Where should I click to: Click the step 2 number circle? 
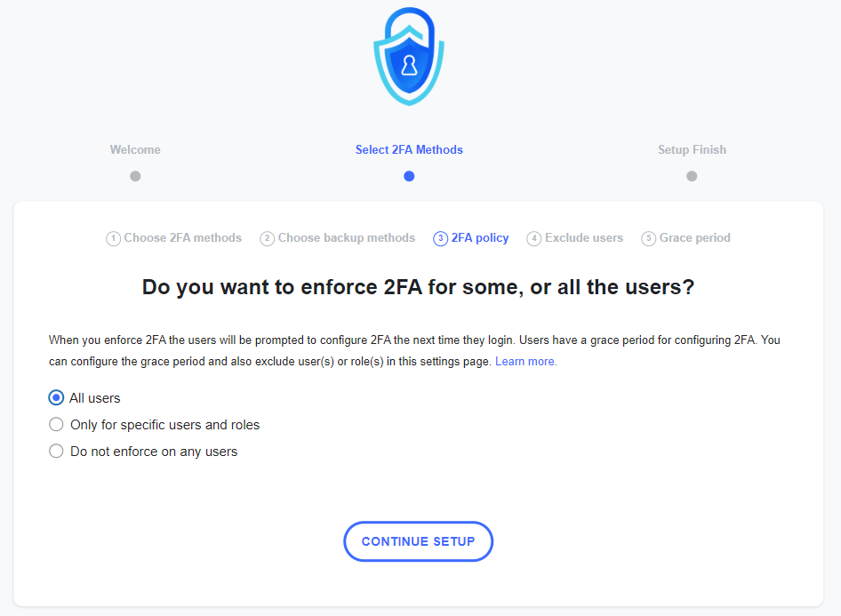tap(267, 238)
